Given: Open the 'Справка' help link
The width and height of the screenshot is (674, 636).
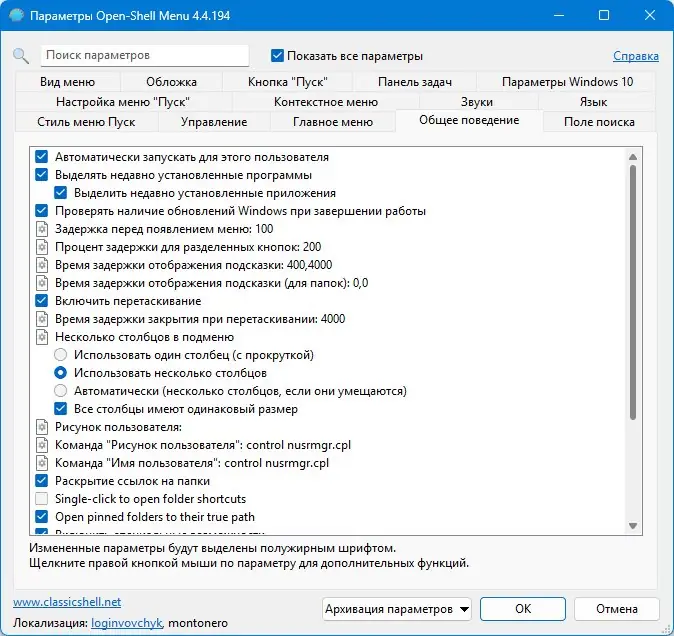Looking at the screenshot, I should [636, 56].
